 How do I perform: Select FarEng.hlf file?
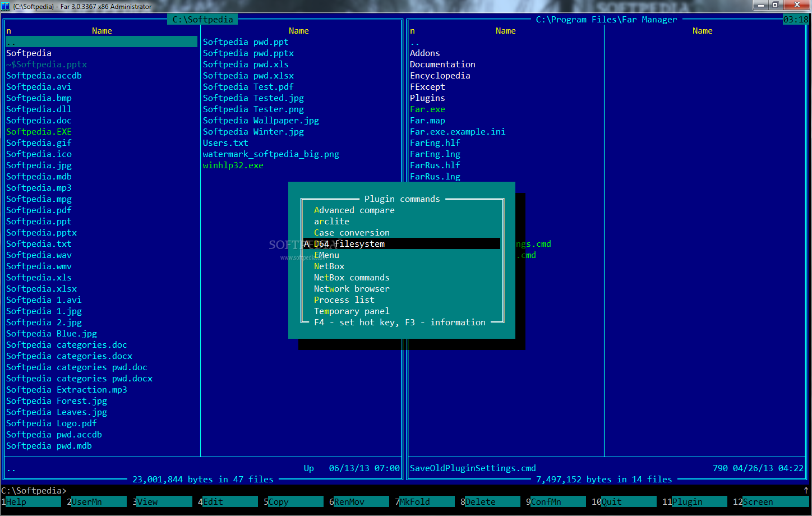click(435, 143)
